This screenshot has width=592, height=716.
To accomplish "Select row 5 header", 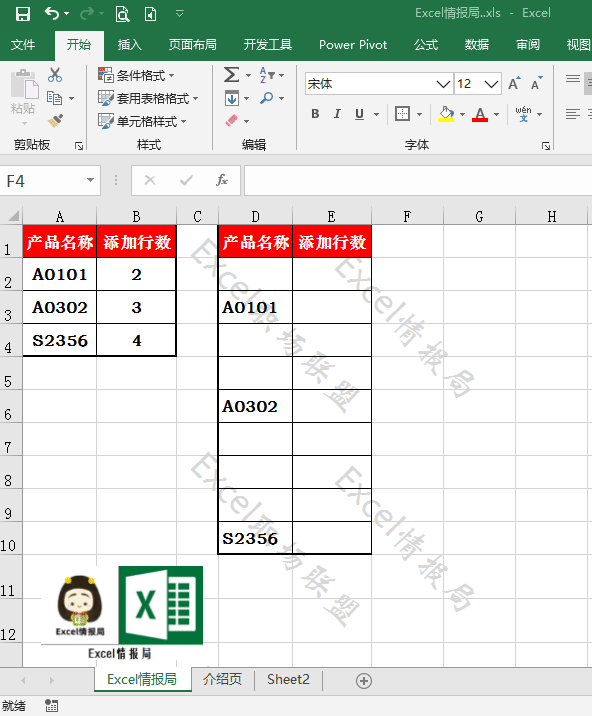I will point(11,374).
